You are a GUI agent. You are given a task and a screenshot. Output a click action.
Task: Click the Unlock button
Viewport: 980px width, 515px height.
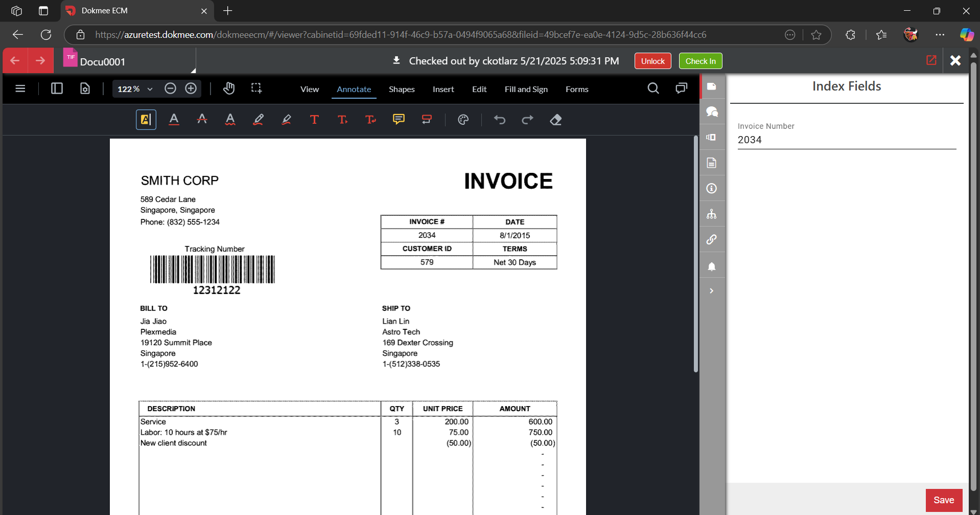(x=652, y=61)
